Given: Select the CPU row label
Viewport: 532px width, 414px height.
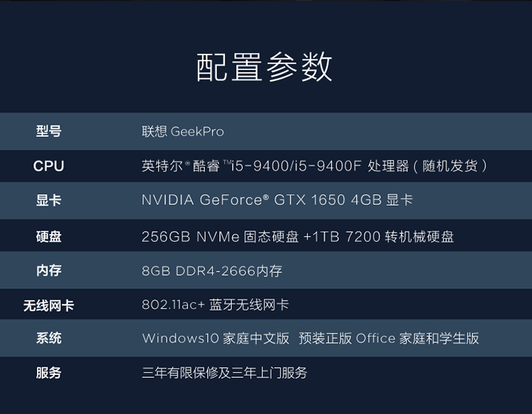Looking at the screenshot, I should [x=48, y=166].
